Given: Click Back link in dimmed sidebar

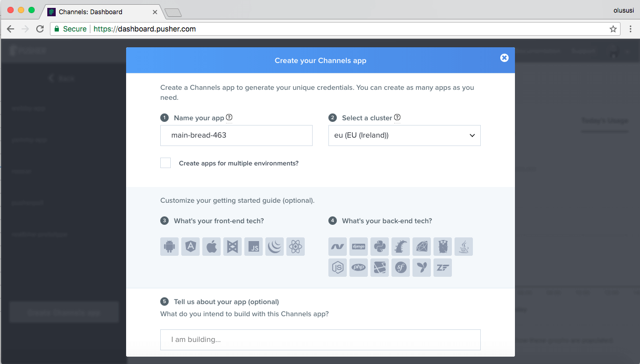Looking at the screenshot, I should tap(61, 78).
